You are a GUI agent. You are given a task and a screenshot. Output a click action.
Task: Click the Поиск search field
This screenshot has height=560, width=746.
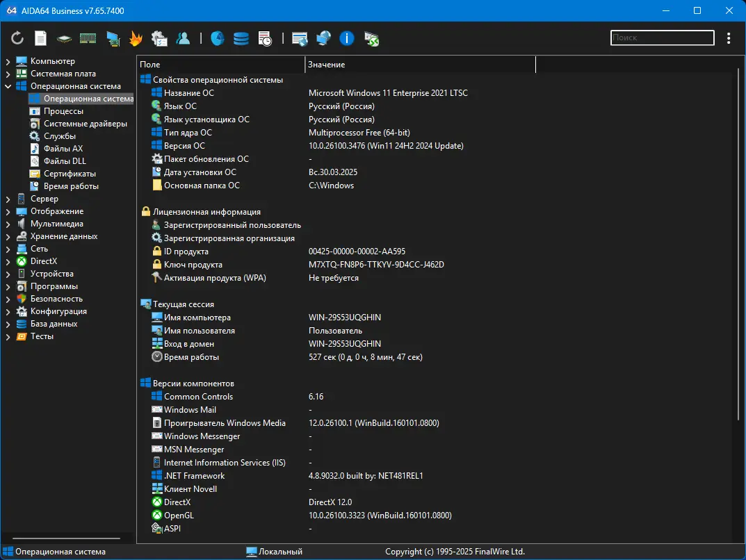(661, 38)
